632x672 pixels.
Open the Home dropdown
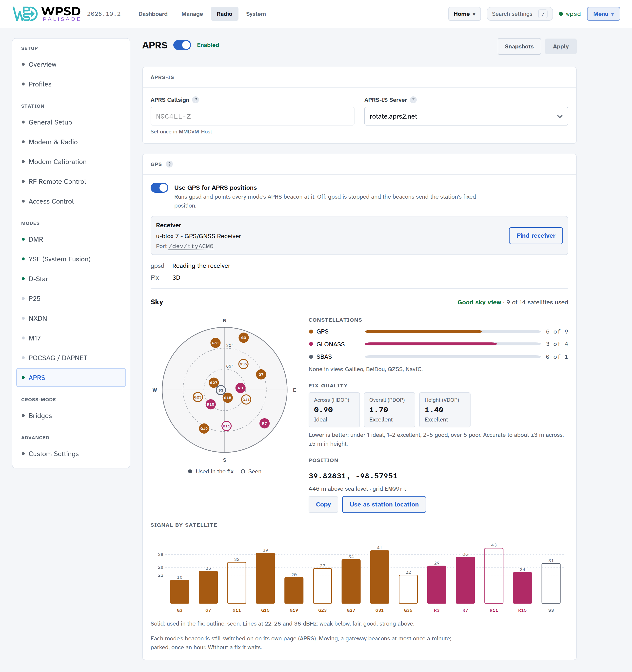[x=464, y=14]
